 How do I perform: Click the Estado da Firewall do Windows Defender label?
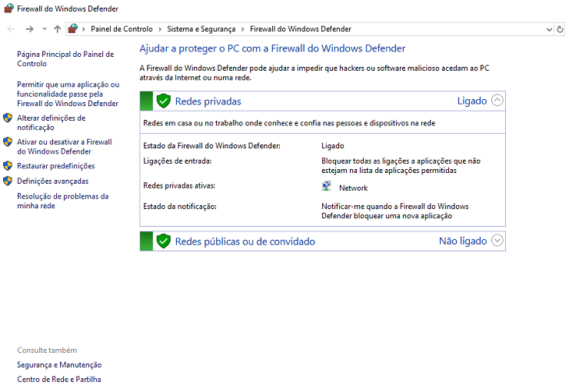click(211, 146)
